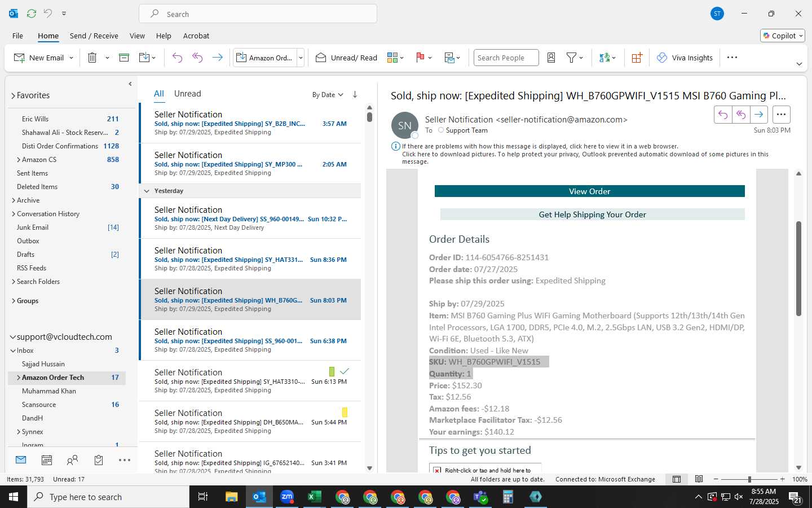Image resolution: width=812 pixels, height=508 pixels.
Task: Toggle Normal view button in status bar
Action: click(x=677, y=479)
